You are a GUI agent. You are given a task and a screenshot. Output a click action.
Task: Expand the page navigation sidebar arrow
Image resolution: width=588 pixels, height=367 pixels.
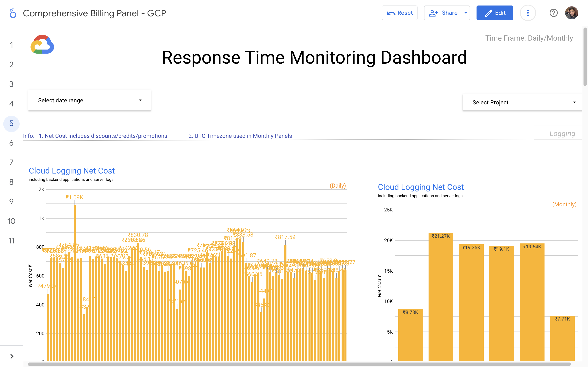click(x=12, y=356)
